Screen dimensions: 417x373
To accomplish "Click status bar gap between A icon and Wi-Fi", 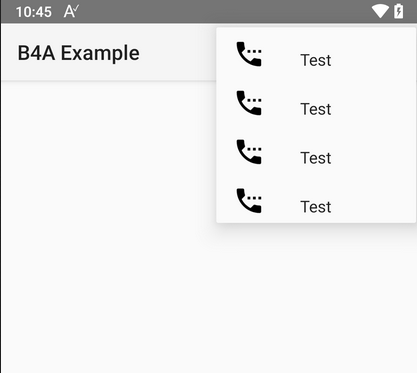I will pyautogui.click(x=225, y=12).
